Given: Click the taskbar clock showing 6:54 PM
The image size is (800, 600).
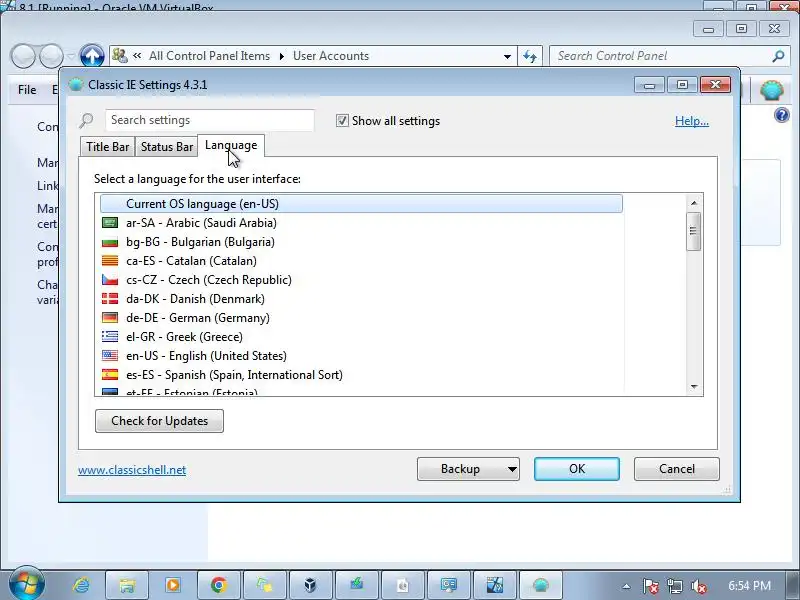Looking at the screenshot, I should [749, 586].
